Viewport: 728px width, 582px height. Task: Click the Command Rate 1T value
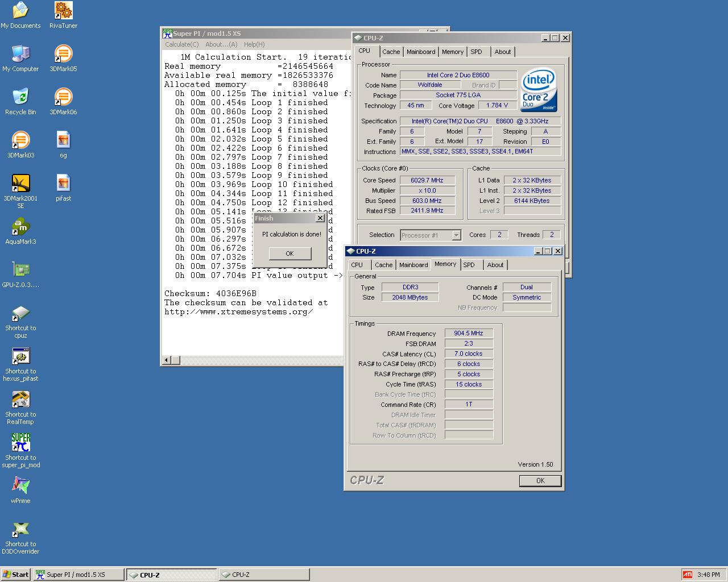point(469,404)
